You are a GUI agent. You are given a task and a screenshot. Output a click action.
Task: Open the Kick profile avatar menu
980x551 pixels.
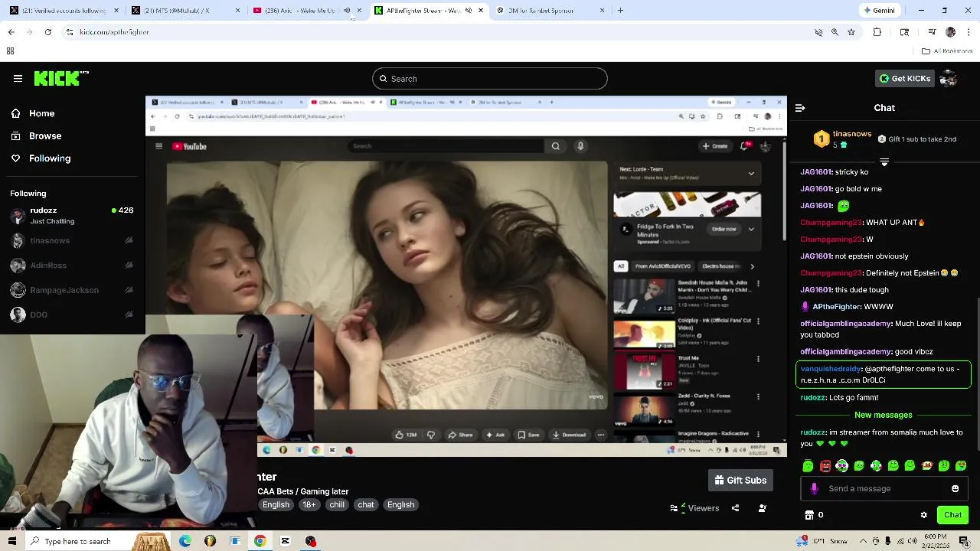coord(949,78)
